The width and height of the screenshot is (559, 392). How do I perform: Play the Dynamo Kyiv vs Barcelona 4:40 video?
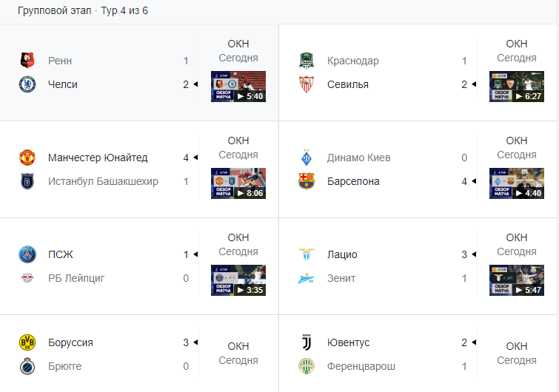click(x=516, y=183)
